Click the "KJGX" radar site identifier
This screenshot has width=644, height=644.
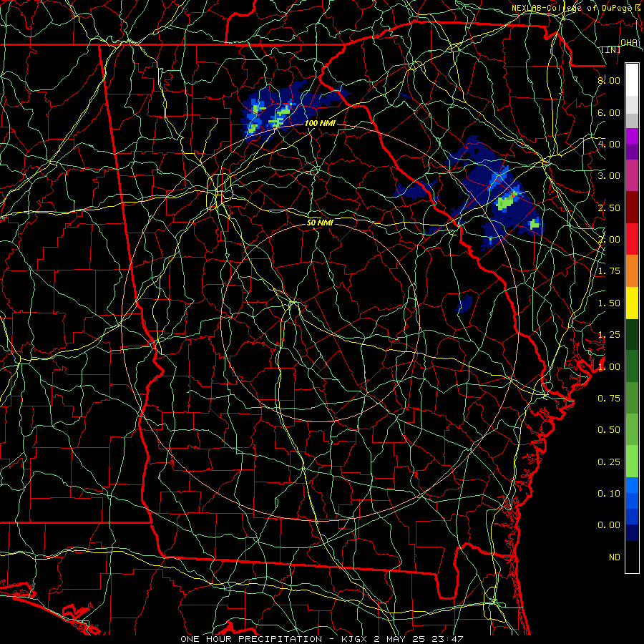pos(356,639)
